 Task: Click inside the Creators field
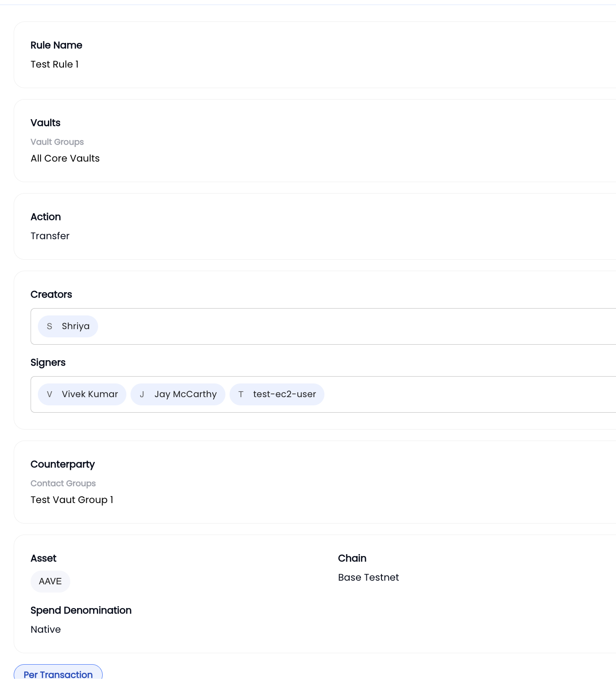pyautogui.click(x=323, y=326)
